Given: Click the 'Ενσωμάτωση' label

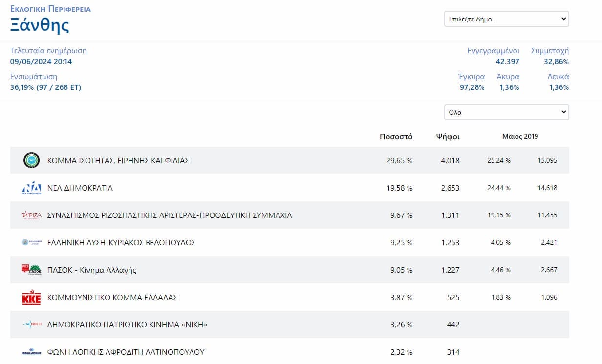Looking at the screenshot, I should coord(34,77).
